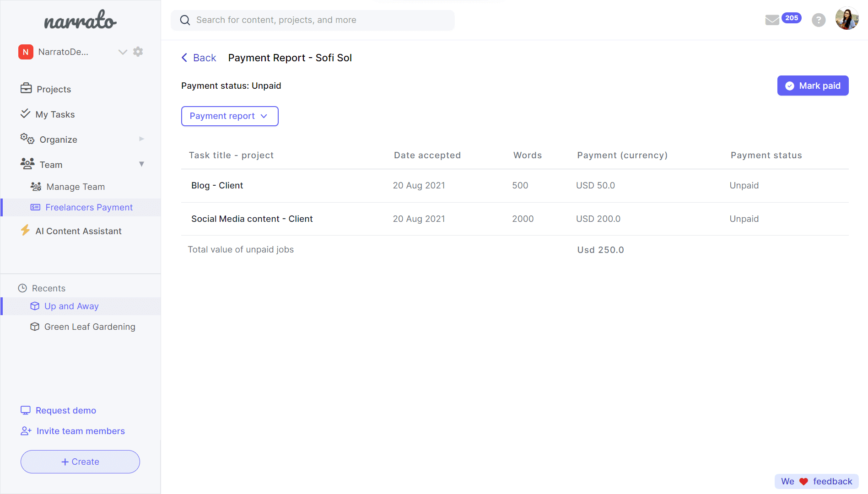This screenshot has height=494, width=868.
Task: Click Mark paid button
Action: [813, 86]
